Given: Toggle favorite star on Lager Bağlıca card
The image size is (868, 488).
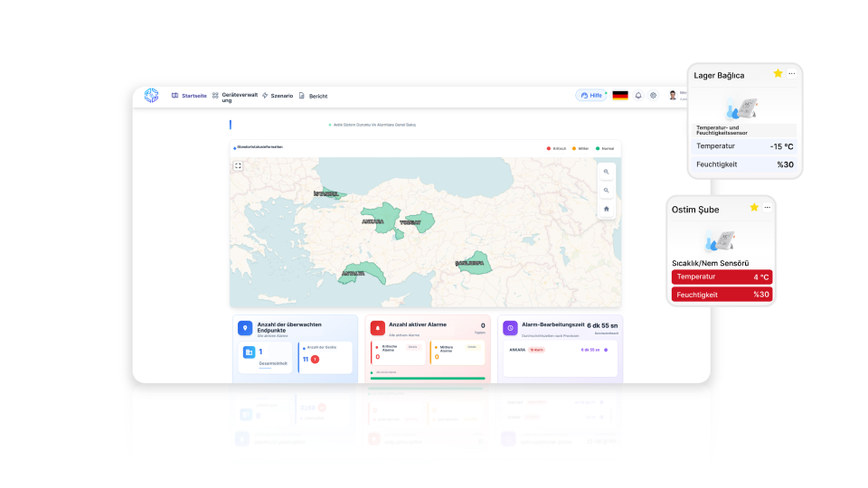Looking at the screenshot, I should (778, 73).
